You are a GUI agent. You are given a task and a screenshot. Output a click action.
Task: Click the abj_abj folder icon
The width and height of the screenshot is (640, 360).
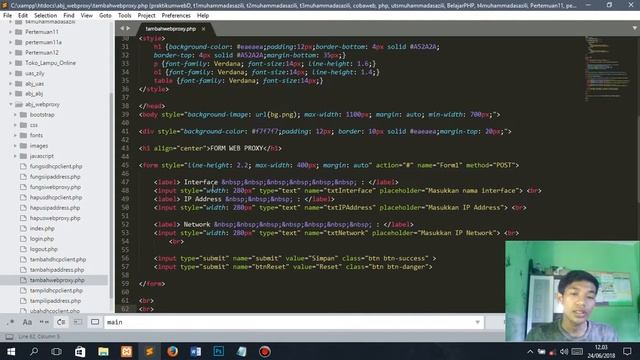click(x=18, y=94)
